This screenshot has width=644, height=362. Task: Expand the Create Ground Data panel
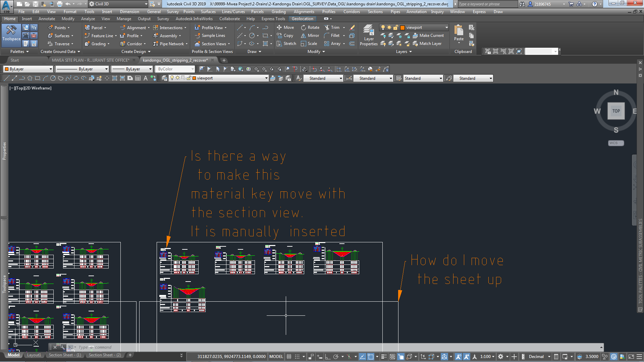pyautogui.click(x=60, y=52)
